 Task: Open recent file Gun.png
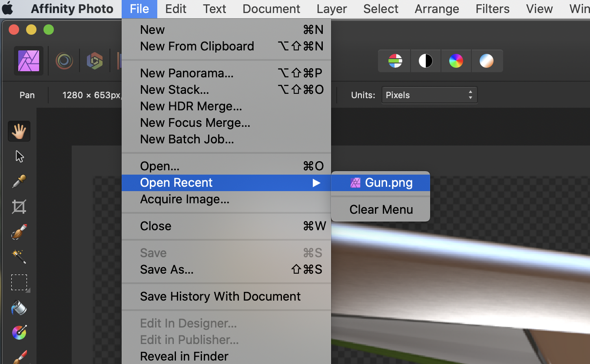pos(381,182)
